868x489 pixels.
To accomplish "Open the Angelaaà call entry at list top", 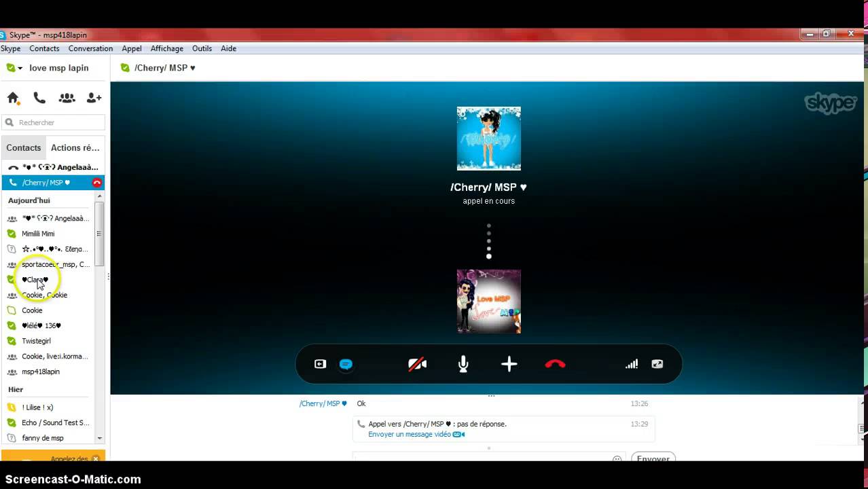I will [x=53, y=167].
